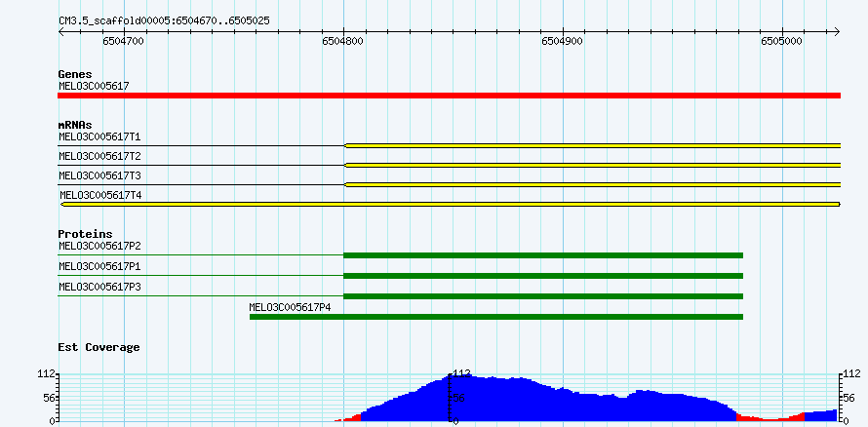Click the Est Coverage track heading
The height and width of the screenshot is (427, 868).
99,347
